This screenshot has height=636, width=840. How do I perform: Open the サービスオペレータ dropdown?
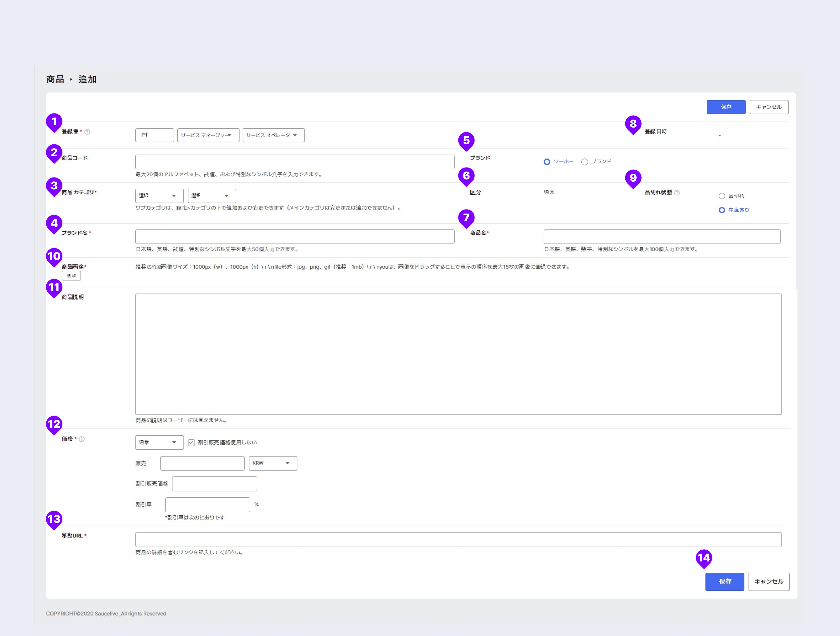pos(274,135)
